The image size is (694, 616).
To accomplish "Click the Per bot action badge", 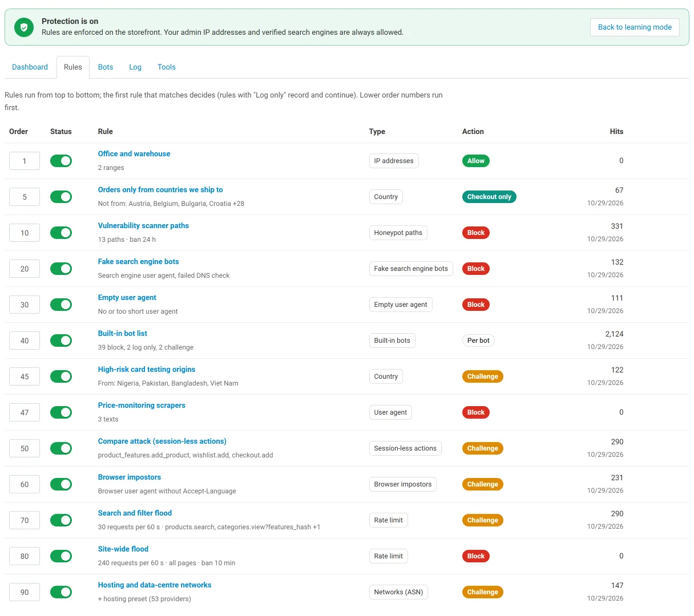I will point(478,341).
